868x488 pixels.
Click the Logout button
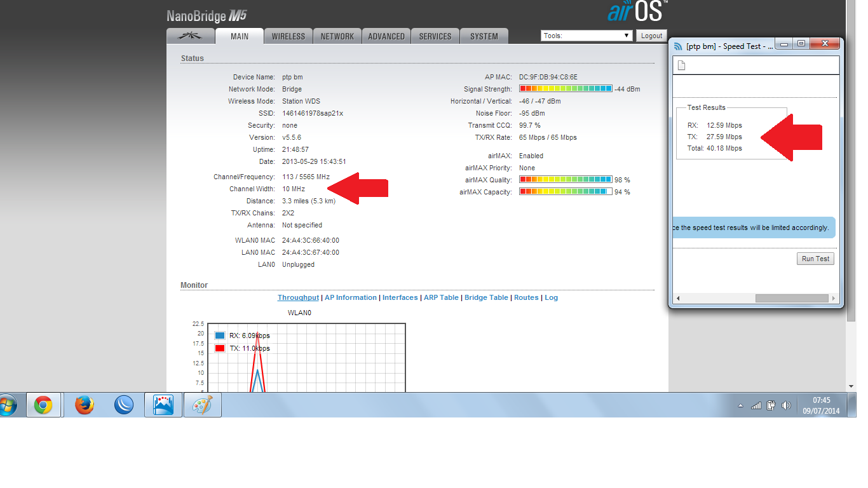651,36
